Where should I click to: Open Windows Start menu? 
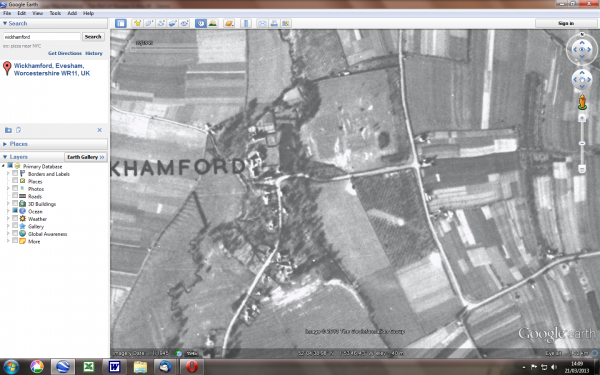pos(11,367)
